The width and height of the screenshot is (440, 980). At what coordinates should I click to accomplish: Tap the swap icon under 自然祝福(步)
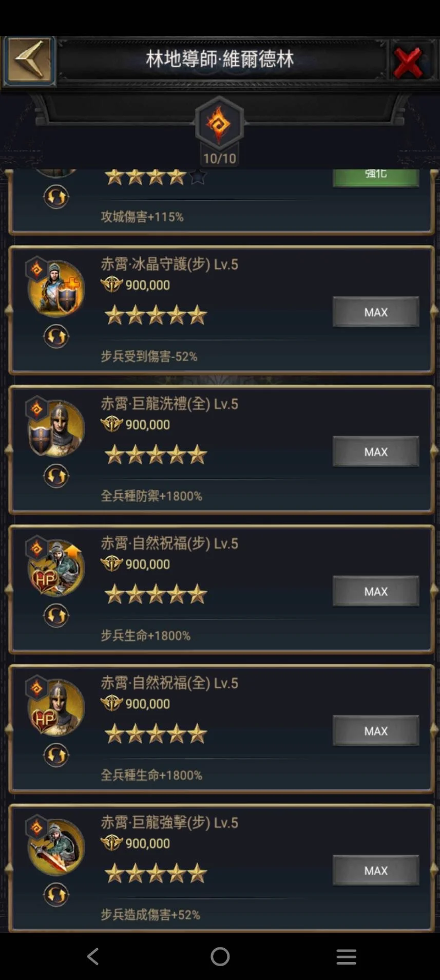coord(56,616)
